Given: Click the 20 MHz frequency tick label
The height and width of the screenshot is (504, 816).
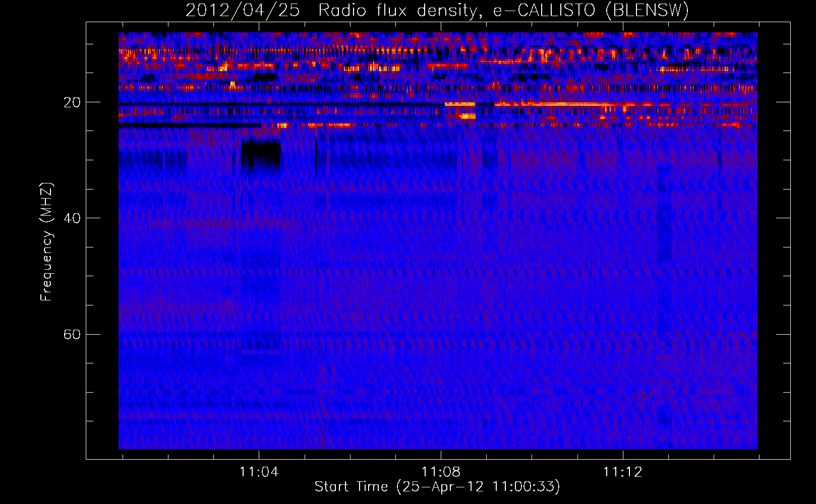Looking at the screenshot, I should [x=72, y=102].
